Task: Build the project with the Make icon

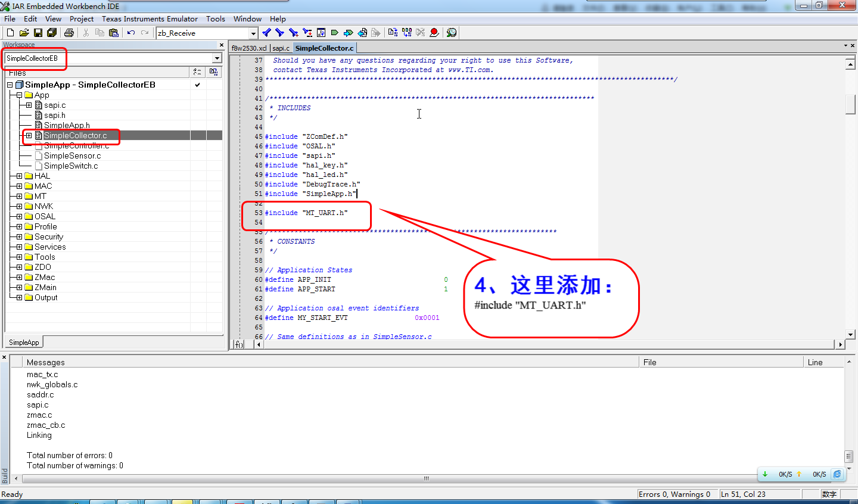Action: coord(407,33)
